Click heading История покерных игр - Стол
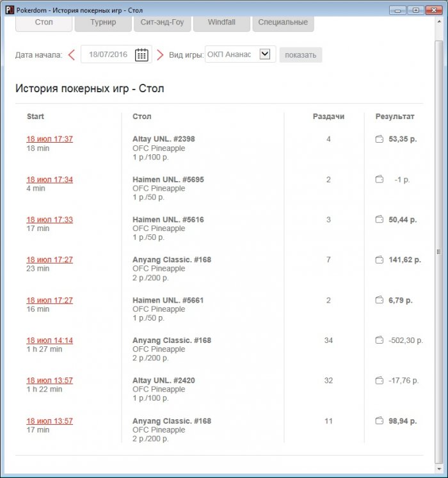The image size is (448, 478). 90,88
